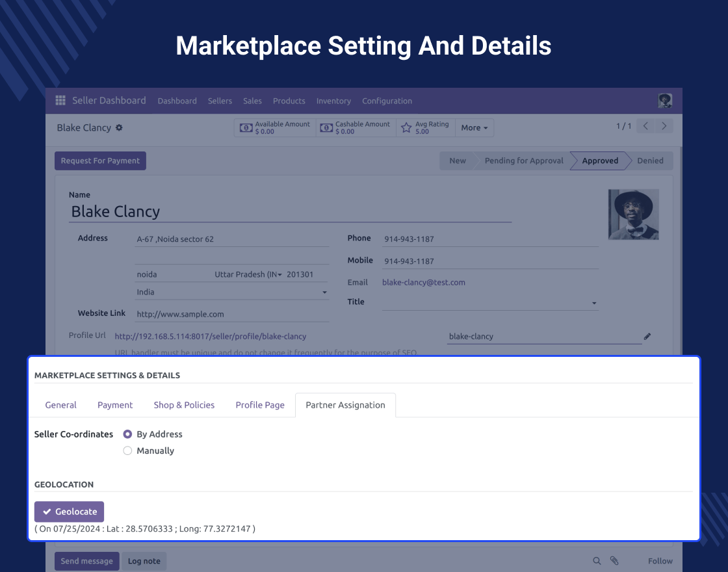Open the Products menu
This screenshot has width=728, height=572.
point(289,101)
